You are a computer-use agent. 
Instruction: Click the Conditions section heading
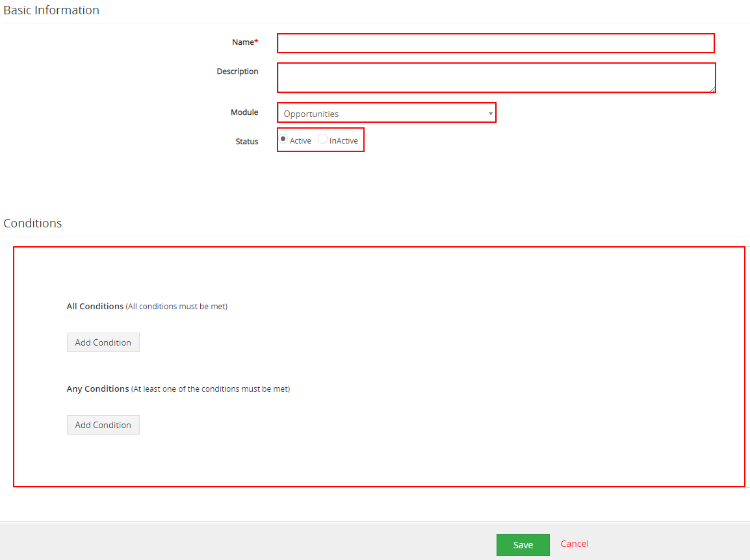tap(32, 223)
